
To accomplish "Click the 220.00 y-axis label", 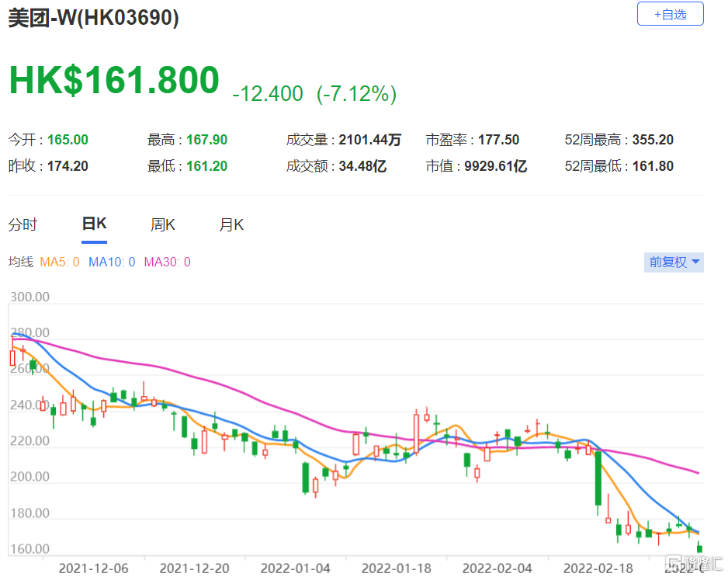I will click(x=29, y=441).
